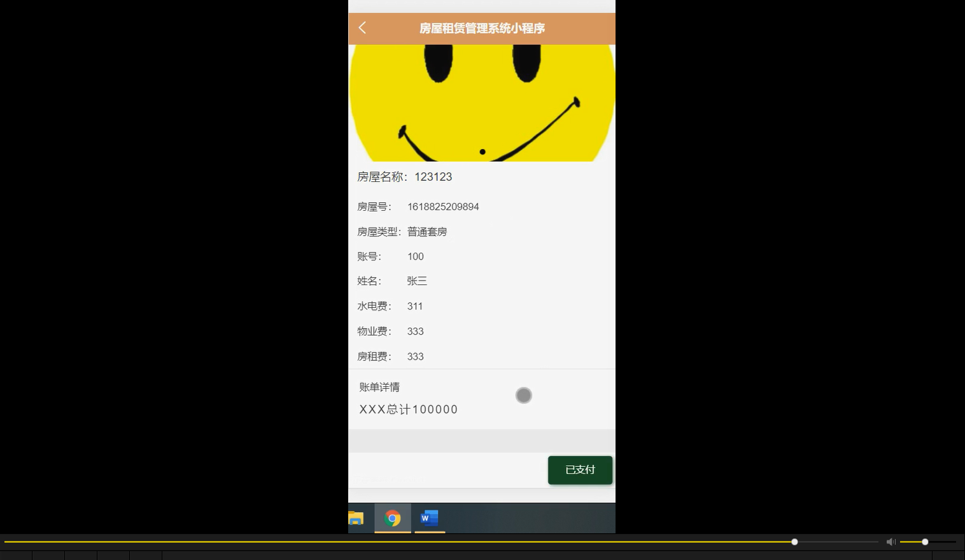Click the back chevron to exit bill page

(362, 28)
